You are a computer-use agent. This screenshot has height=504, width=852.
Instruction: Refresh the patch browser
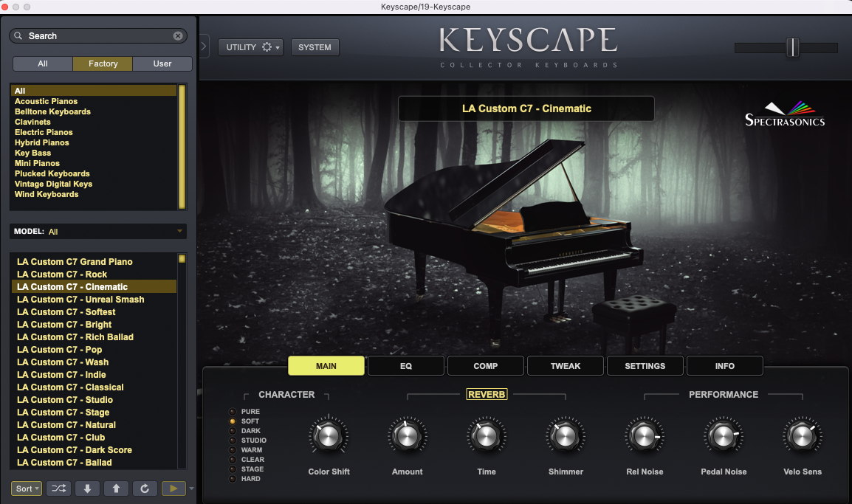coord(145,489)
